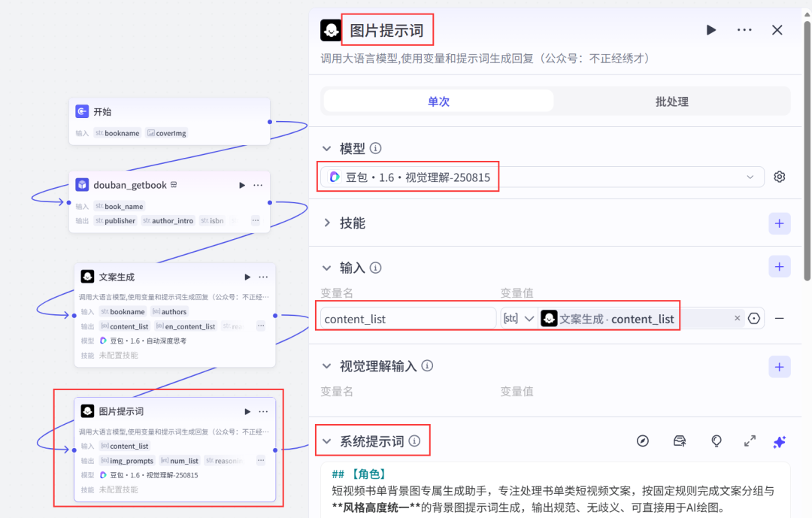
Task: Add a new skill with 技能 plus button
Action: [x=779, y=223]
